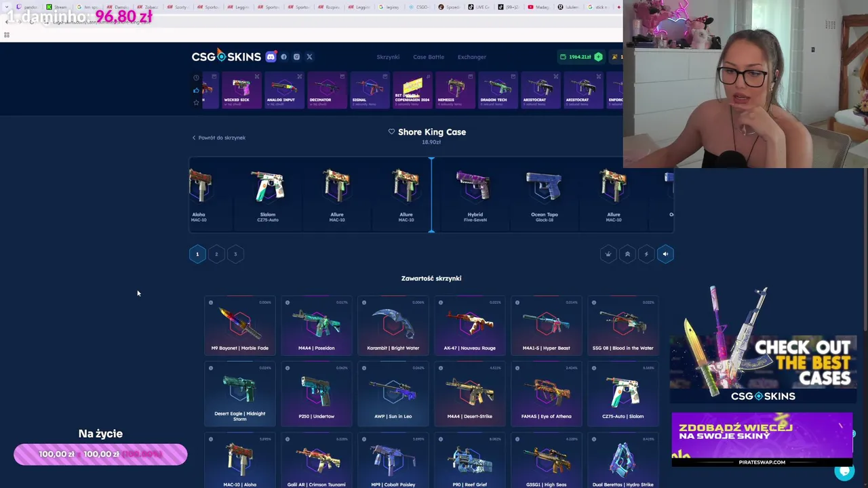
Task: Click the crown icon near roulette
Action: pos(608,254)
